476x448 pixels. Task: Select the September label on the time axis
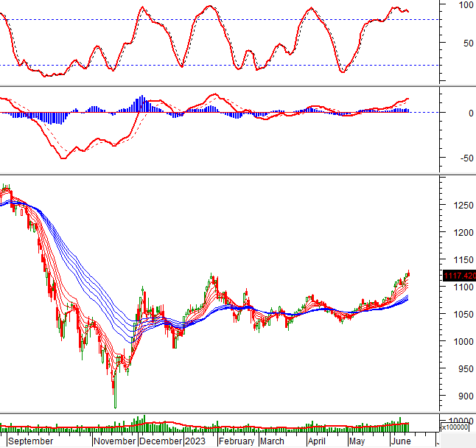pyautogui.click(x=30, y=441)
